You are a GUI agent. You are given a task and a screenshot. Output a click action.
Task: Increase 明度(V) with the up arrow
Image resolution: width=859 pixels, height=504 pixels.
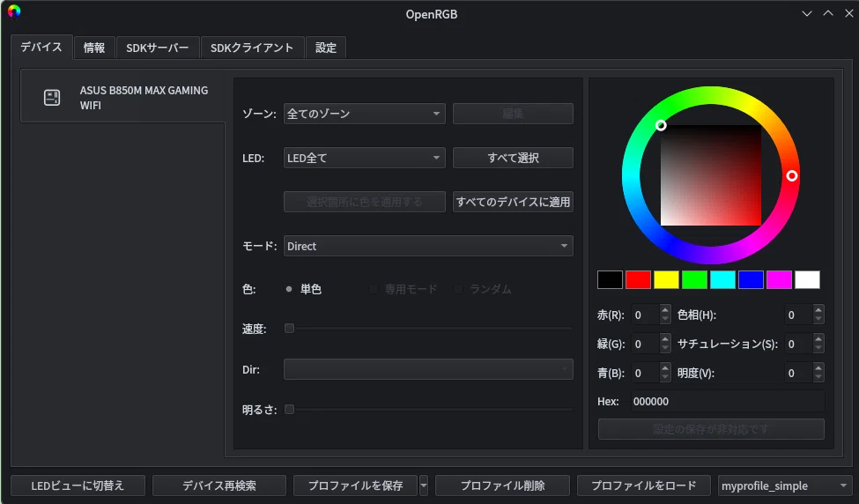click(818, 368)
